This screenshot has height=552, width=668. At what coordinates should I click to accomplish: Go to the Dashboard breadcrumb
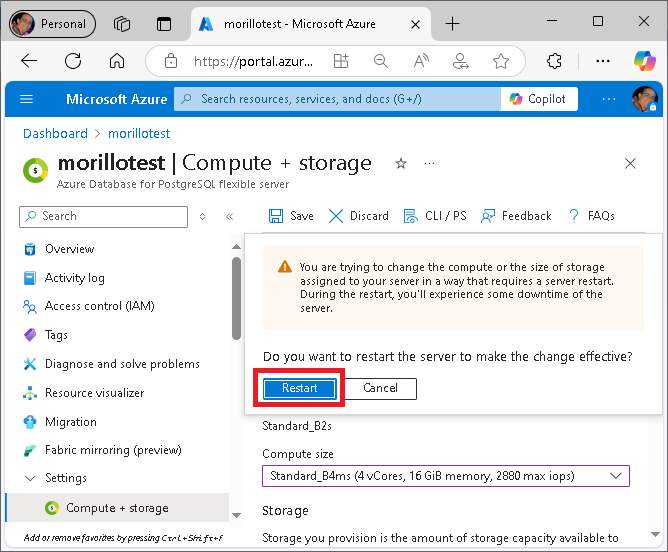click(55, 134)
